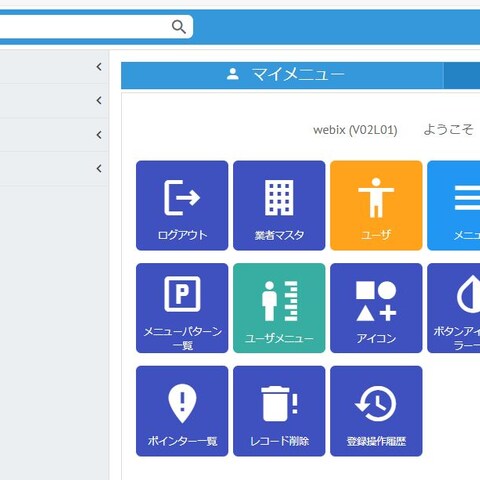480x480 pixels.
Task: Collapse the first sidebar section chevron
Action: pos(99,67)
